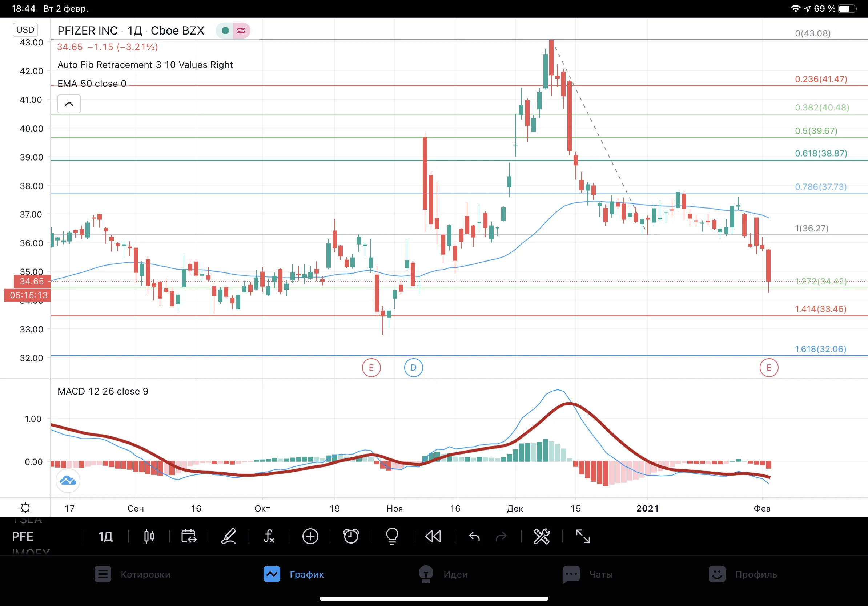
Task: Open the 1Д timeframe selector
Action: [x=105, y=536]
